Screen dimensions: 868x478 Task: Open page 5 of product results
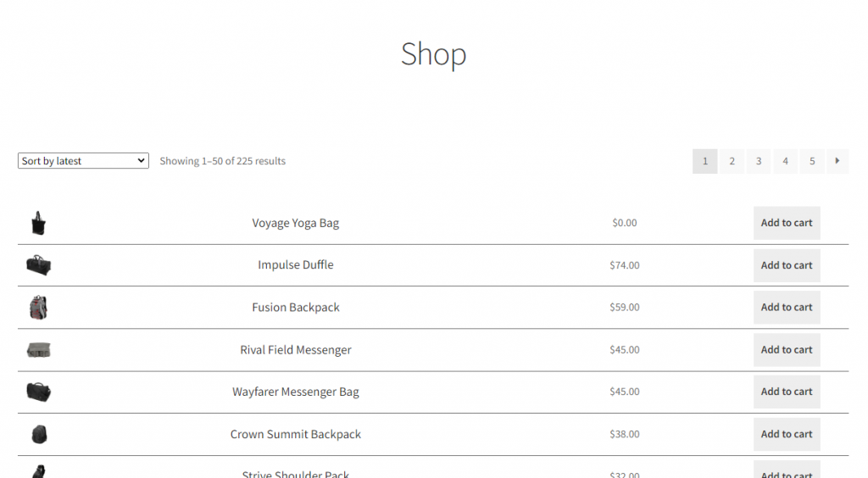tap(812, 161)
